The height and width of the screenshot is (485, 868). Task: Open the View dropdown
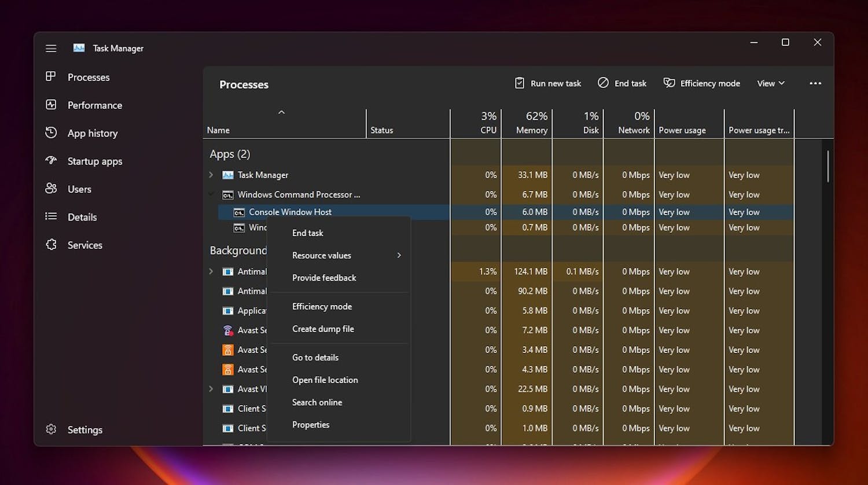tap(770, 83)
